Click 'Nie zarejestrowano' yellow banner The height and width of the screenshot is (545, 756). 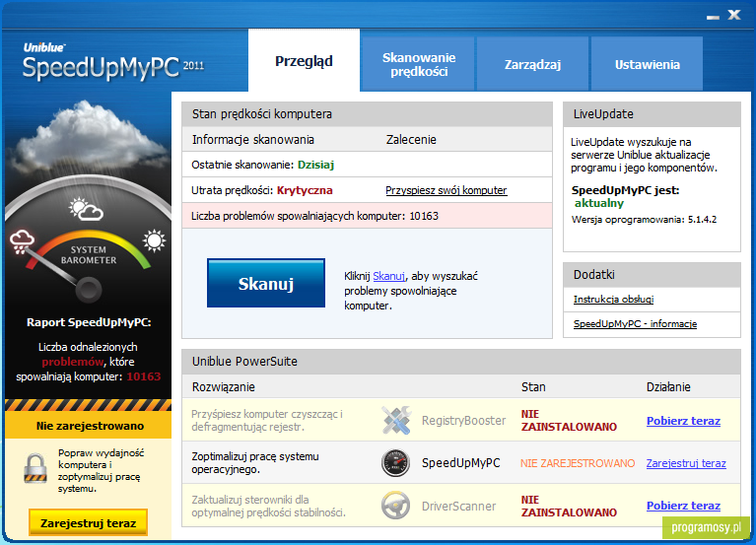click(x=89, y=426)
